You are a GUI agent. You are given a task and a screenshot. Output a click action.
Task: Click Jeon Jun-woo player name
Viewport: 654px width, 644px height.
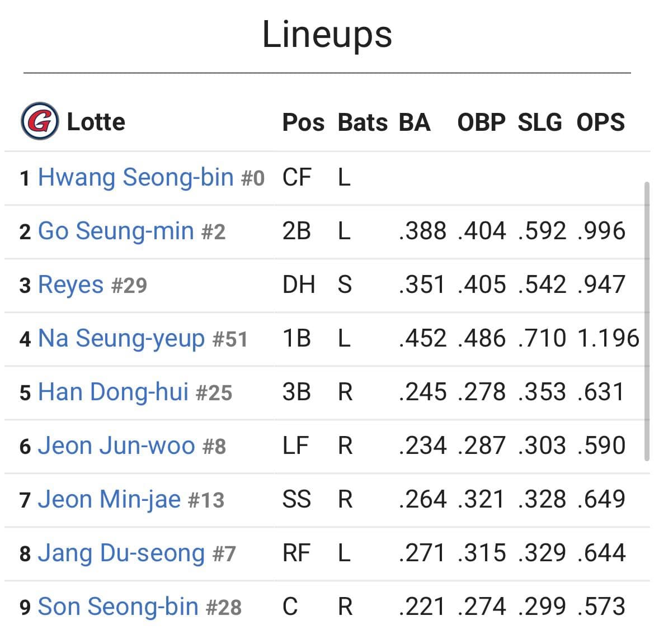pyautogui.click(x=116, y=446)
